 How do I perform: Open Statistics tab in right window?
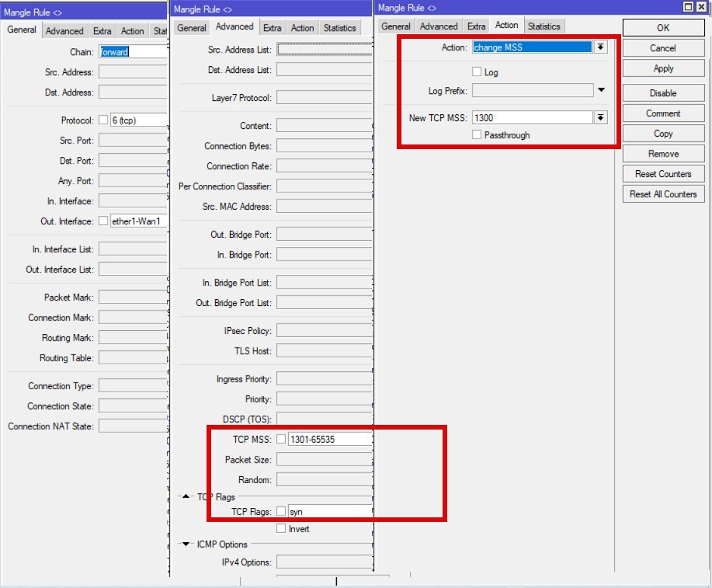point(544,26)
